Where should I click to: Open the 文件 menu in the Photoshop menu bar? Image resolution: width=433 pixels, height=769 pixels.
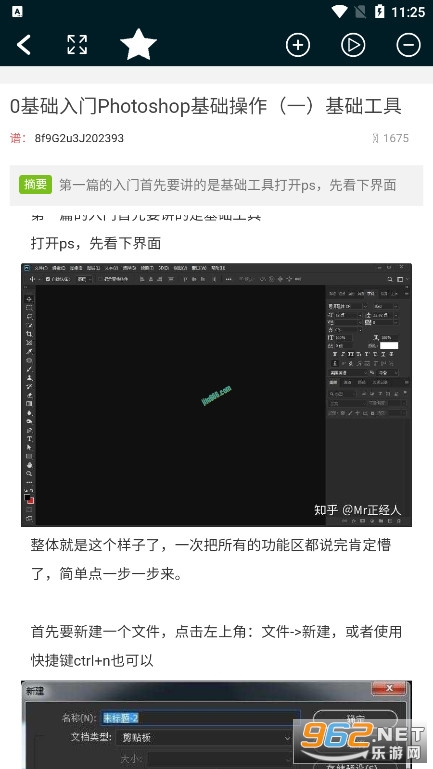(x=41, y=268)
